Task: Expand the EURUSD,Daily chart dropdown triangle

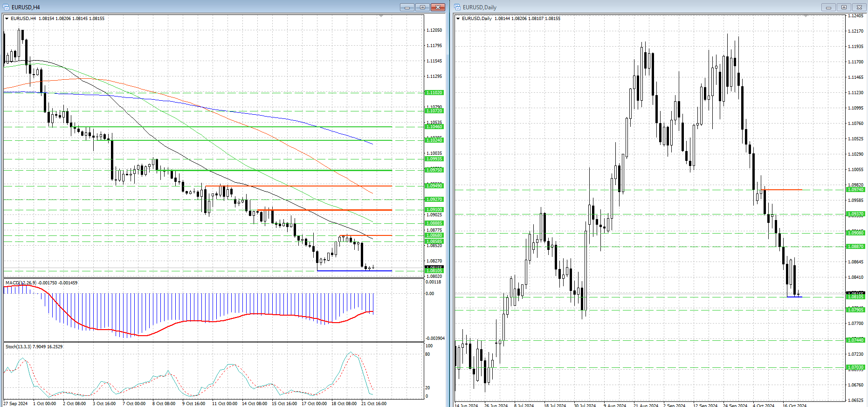Action: 458,19
